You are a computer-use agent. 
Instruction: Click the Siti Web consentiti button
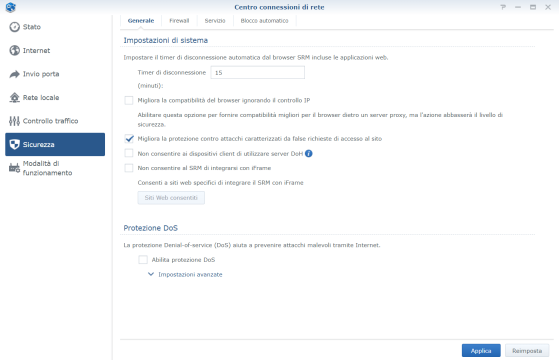[x=171, y=198]
